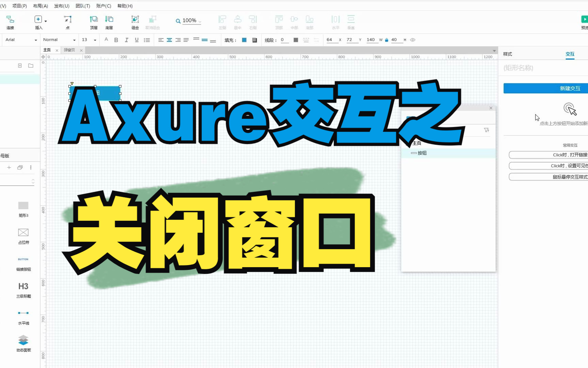Image resolution: width=588 pixels, height=368 pixels.
Task: Close the 弹窗页 tab
Action: coord(81,50)
